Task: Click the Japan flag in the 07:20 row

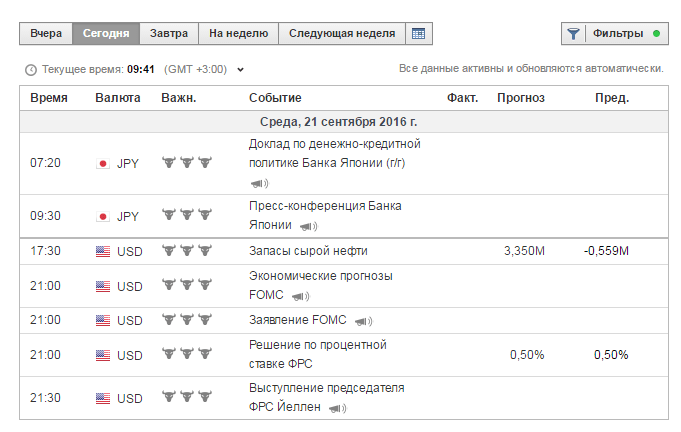Action: point(103,164)
